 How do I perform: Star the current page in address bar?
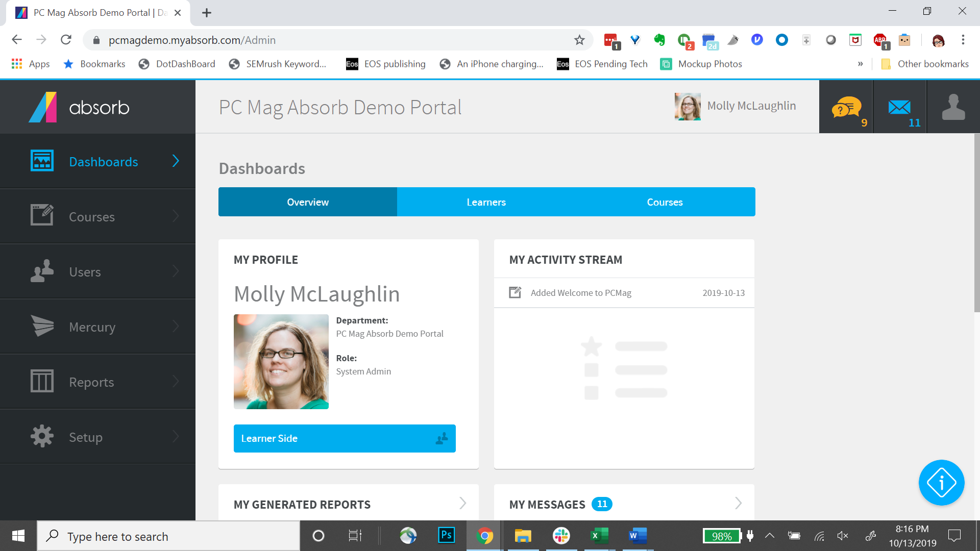pos(580,40)
